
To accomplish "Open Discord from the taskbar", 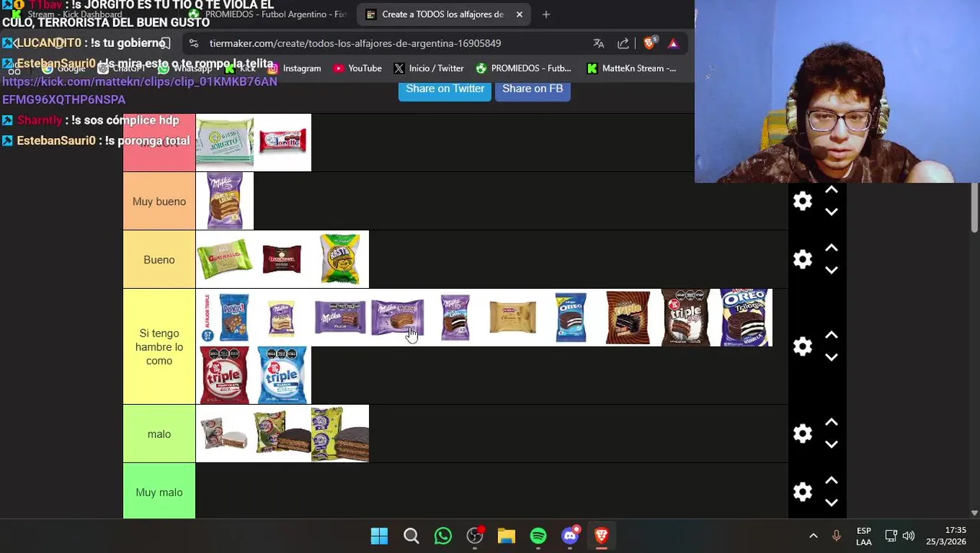I will pos(570,536).
